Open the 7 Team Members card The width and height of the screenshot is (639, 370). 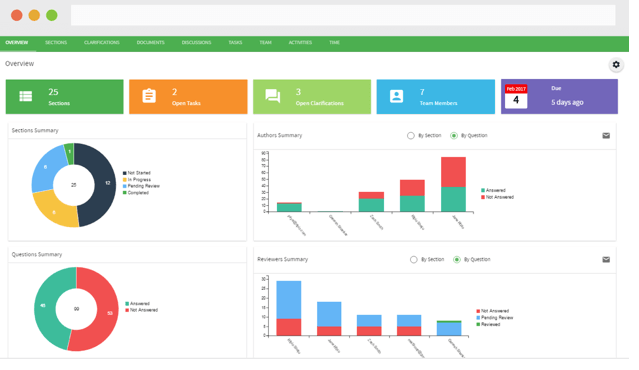pos(436,97)
